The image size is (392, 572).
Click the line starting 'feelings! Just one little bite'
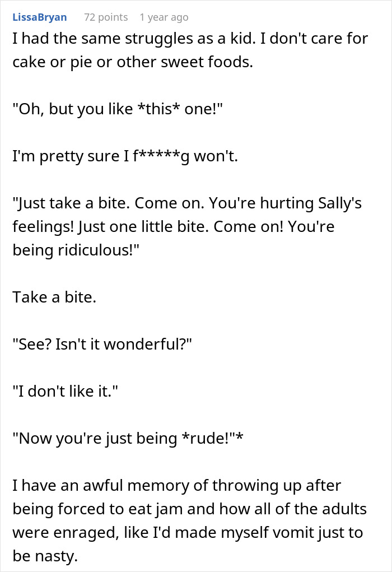coord(174,227)
